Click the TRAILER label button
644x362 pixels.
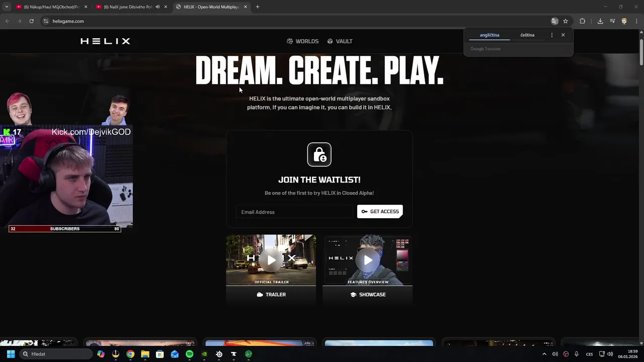(x=271, y=295)
